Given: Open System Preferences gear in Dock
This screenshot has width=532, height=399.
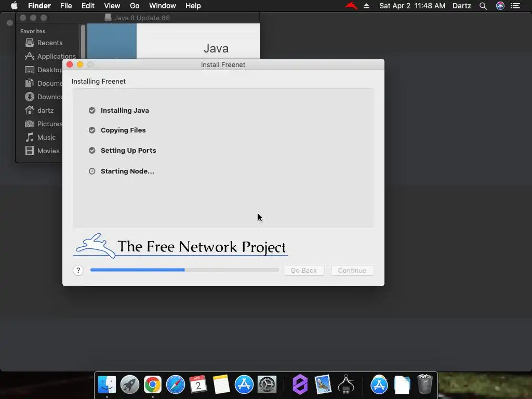Looking at the screenshot, I should 267,384.
